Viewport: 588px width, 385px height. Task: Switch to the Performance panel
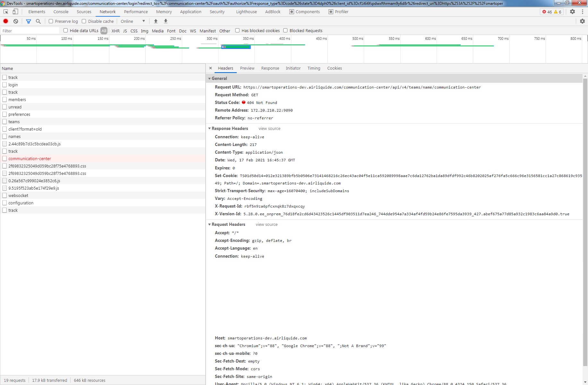136,12
